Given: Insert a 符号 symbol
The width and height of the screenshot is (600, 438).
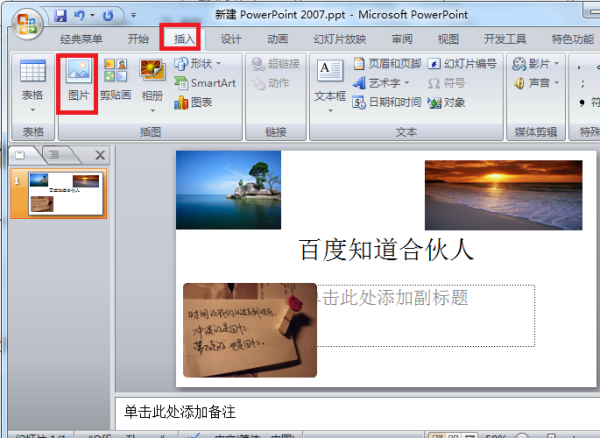Looking at the screenshot, I should pyautogui.click(x=446, y=83).
